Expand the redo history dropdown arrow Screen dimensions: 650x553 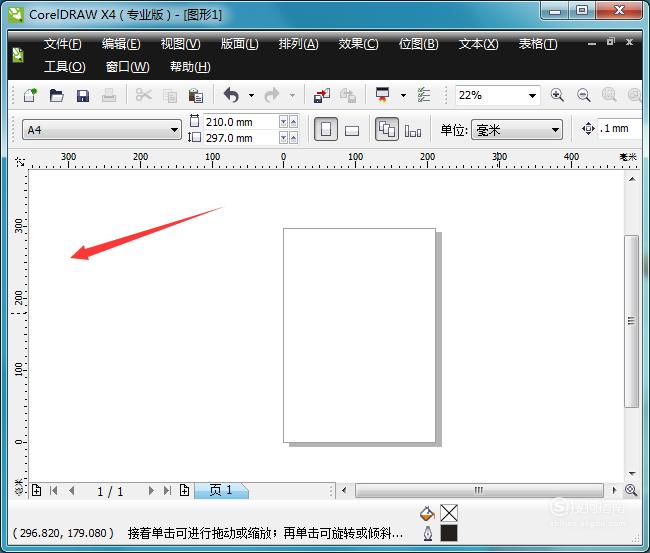[x=292, y=96]
